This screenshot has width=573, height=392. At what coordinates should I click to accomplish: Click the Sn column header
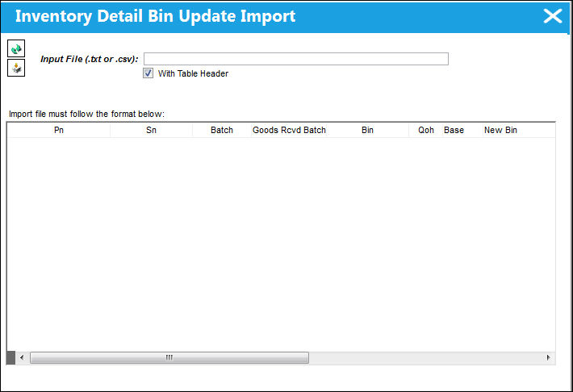coord(151,130)
